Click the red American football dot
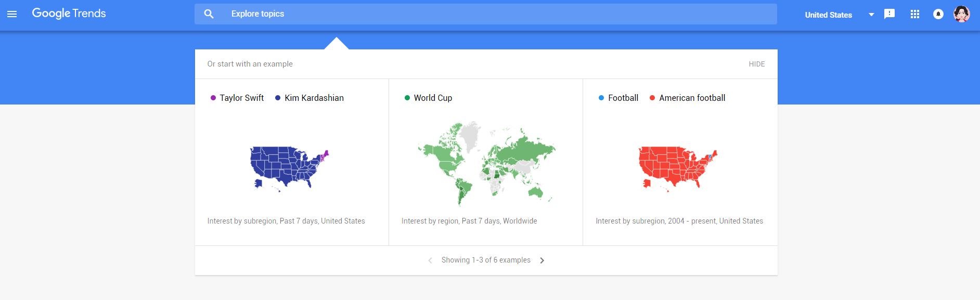This screenshot has width=980, height=300. coord(652,98)
